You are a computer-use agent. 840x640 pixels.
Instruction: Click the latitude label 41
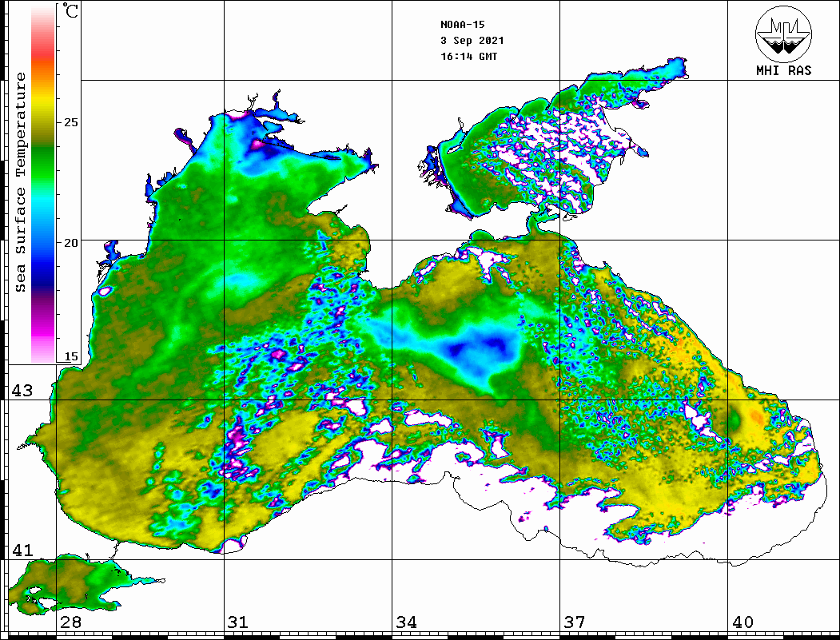tap(22, 550)
